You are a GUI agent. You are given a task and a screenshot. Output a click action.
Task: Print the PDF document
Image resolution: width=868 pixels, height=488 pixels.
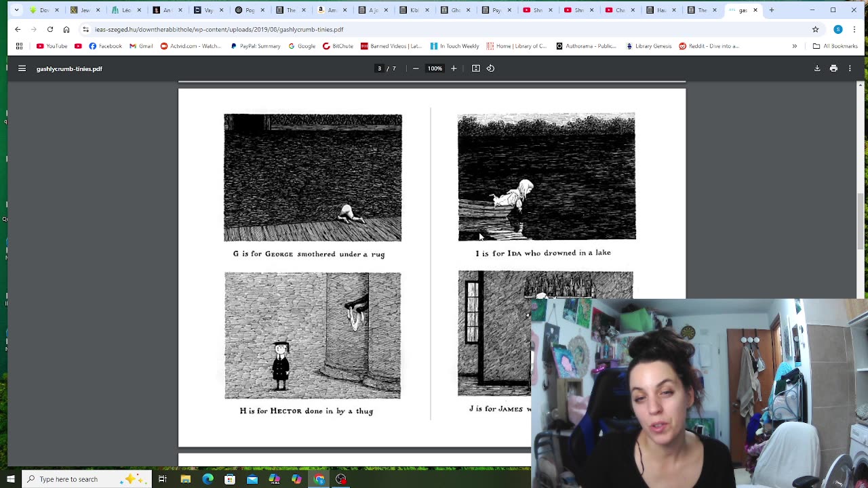point(833,68)
